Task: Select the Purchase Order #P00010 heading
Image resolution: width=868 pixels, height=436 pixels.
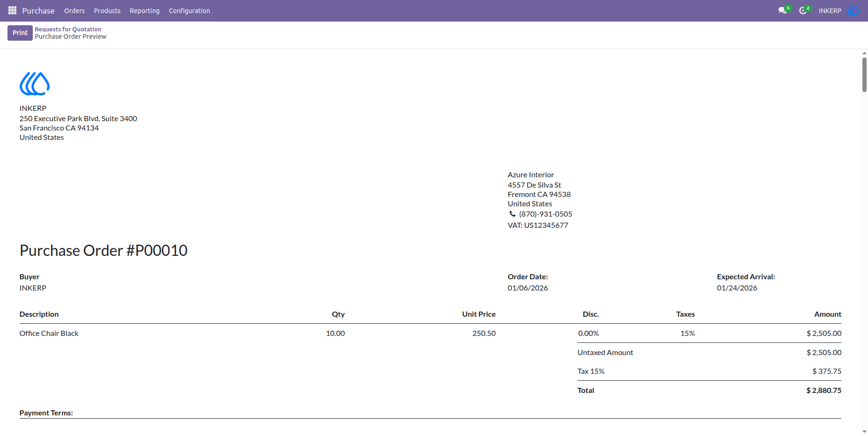Action: (103, 251)
